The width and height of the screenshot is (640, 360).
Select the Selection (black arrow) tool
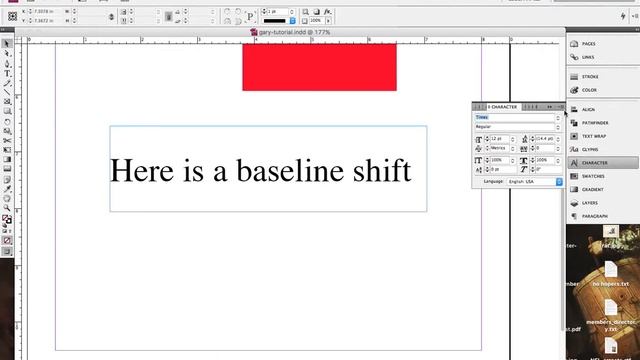pyautogui.click(x=7, y=44)
